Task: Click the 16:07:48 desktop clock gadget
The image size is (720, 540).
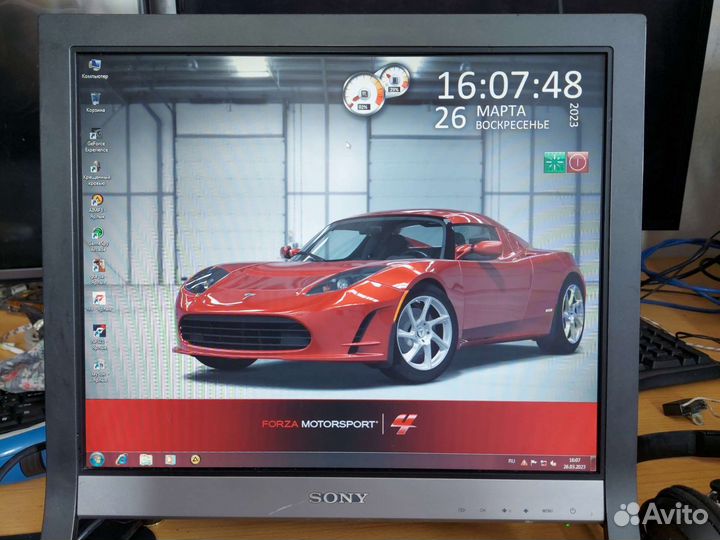Action: click(510, 85)
